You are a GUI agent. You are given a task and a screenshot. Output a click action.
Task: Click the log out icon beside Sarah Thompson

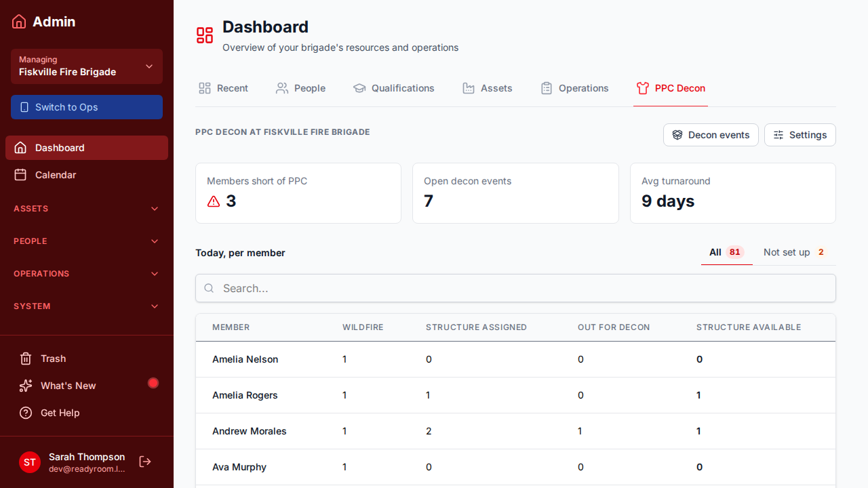145,462
